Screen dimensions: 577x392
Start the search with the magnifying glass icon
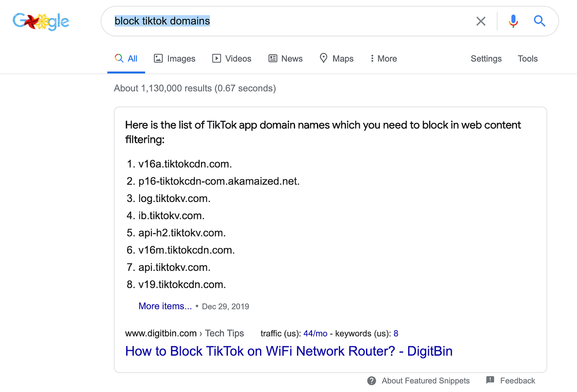[539, 21]
